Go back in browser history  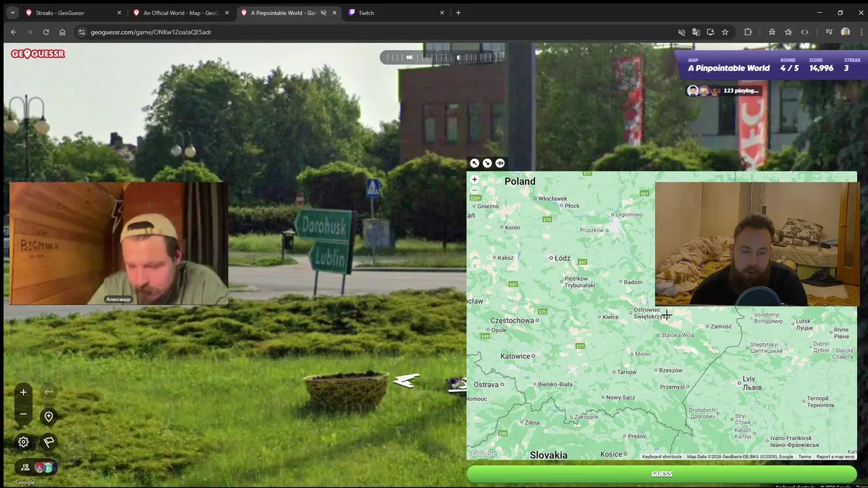[14, 32]
